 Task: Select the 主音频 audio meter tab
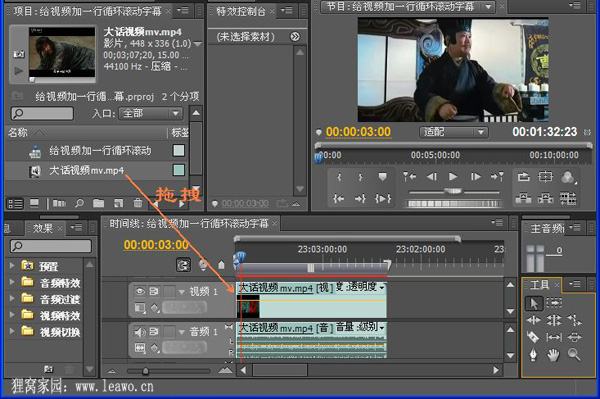(547, 229)
